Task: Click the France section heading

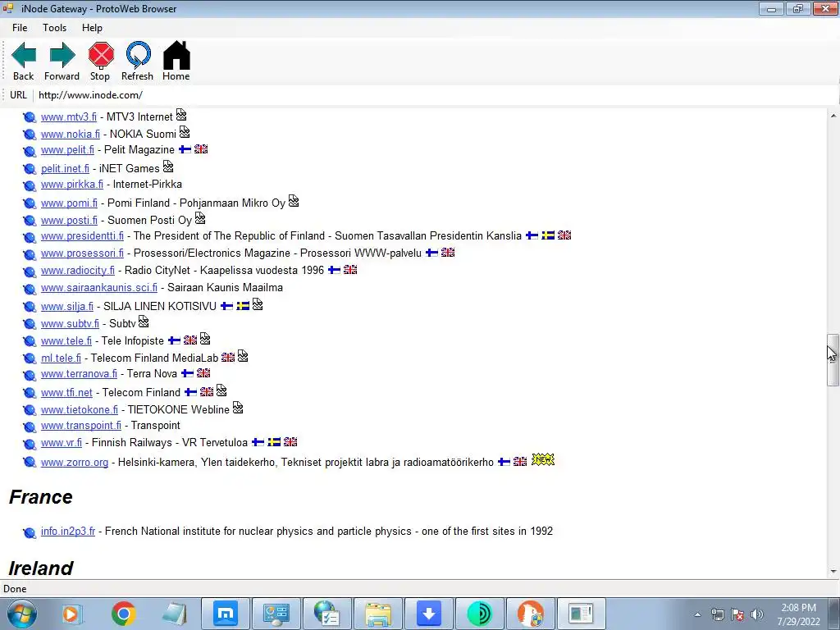Action: click(x=41, y=497)
